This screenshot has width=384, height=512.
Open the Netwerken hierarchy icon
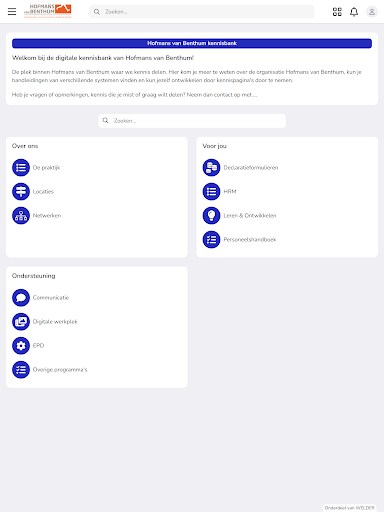(x=21, y=215)
